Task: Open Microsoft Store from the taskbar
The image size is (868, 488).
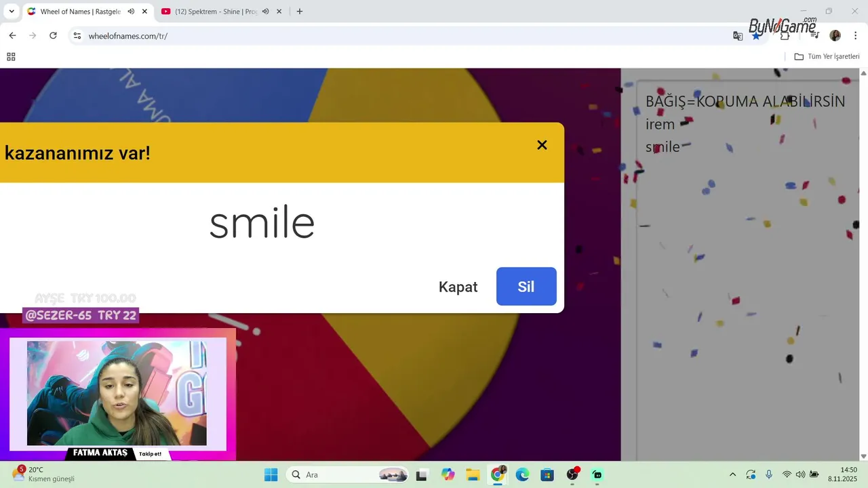Action: pos(547,474)
